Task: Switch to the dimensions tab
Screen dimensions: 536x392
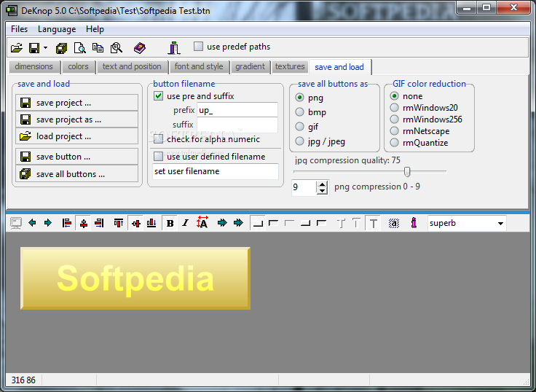Action: coord(33,66)
